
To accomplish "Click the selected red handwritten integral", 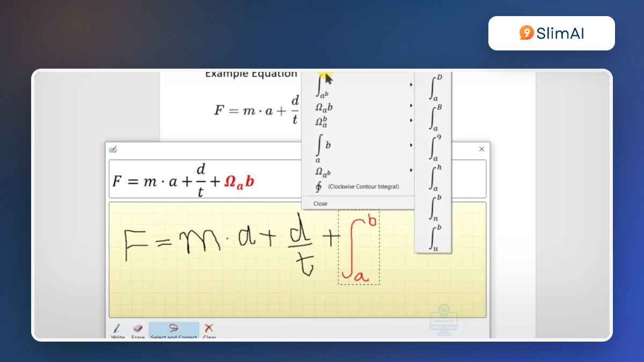I will [359, 247].
